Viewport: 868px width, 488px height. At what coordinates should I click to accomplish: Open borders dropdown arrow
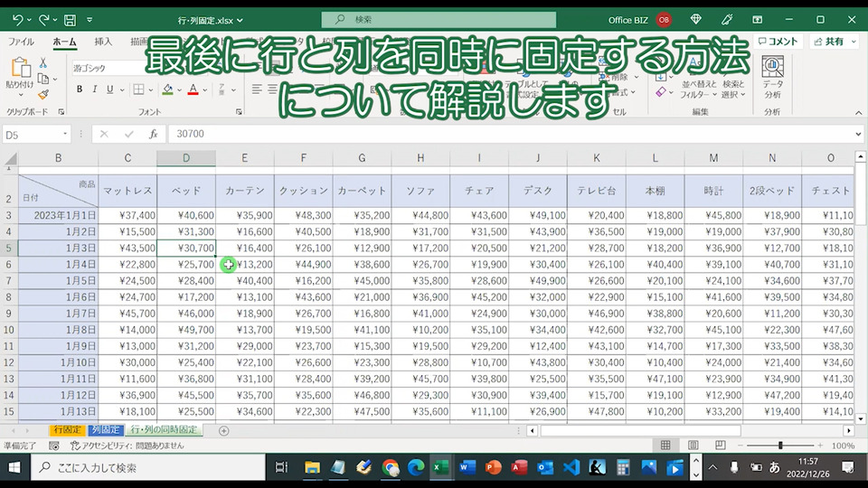tap(151, 89)
